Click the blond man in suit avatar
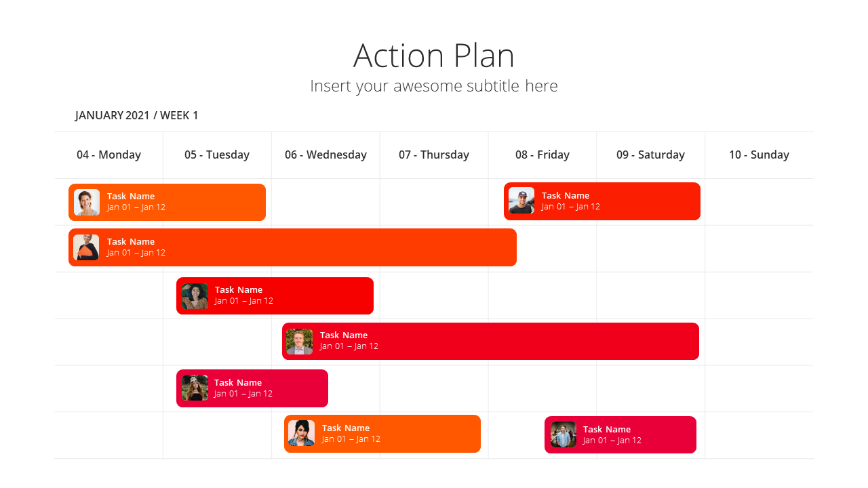Screen dimensions: 868x488 (x=300, y=342)
